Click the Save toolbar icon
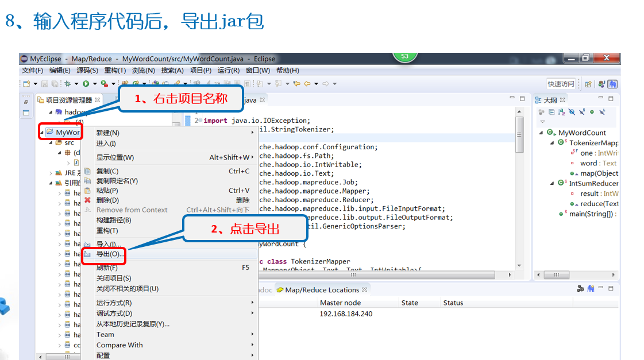Image resolution: width=644 pixels, height=360 pixels. click(x=44, y=84)
